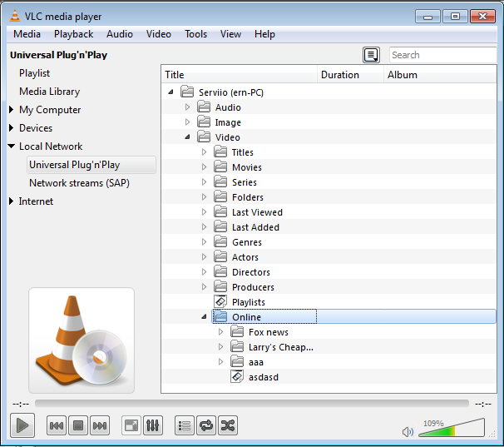Sort by Album column header
This screenshot has height=447, width=504.
[440, 75]
